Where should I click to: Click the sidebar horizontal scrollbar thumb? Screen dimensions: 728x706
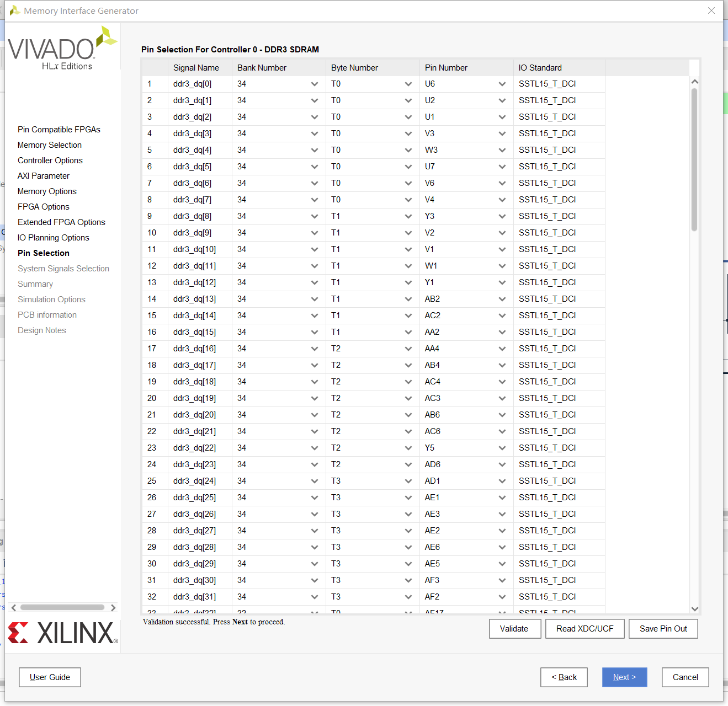pos(62,608)
